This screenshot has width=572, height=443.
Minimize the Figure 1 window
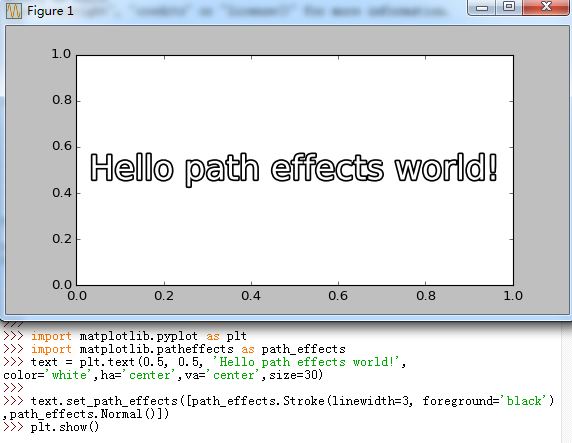tap(481, 7)
